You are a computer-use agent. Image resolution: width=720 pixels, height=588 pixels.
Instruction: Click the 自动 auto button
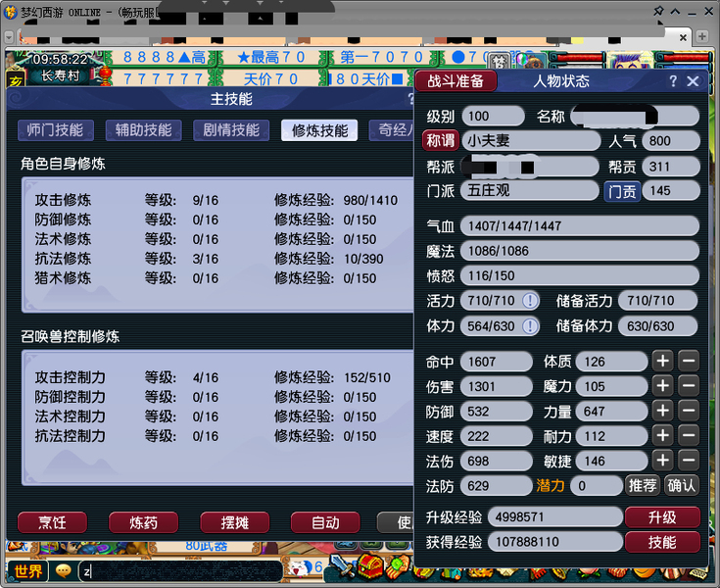325,522
